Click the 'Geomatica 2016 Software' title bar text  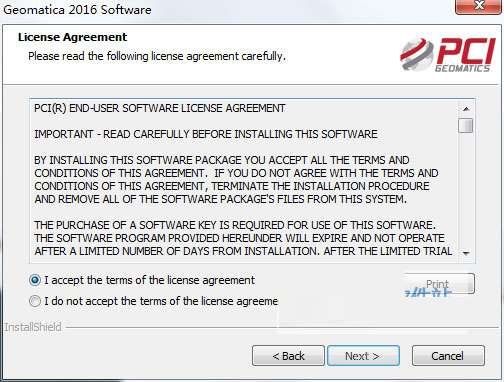tap(77, 10)
